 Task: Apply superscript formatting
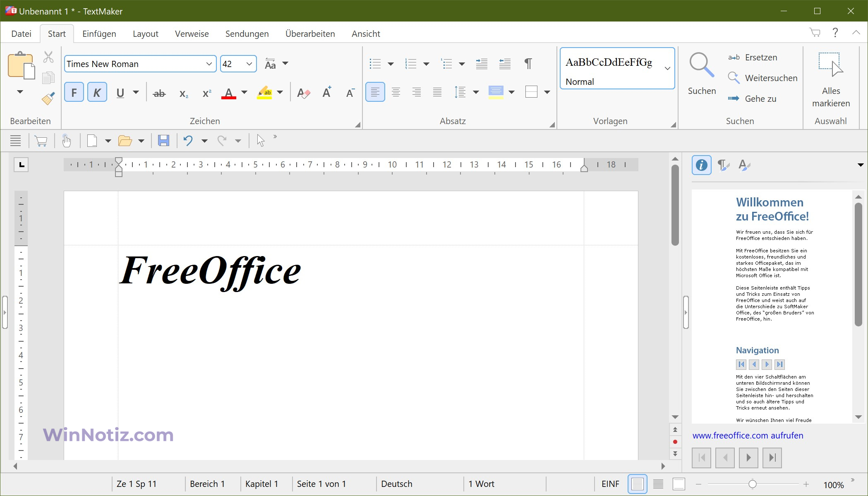pyautogui.click(x=207, y=93)
